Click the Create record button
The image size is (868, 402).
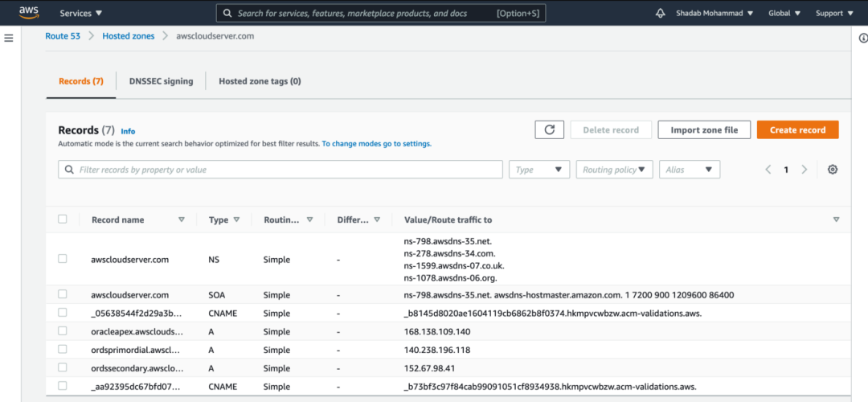click(x=797, y=129)
